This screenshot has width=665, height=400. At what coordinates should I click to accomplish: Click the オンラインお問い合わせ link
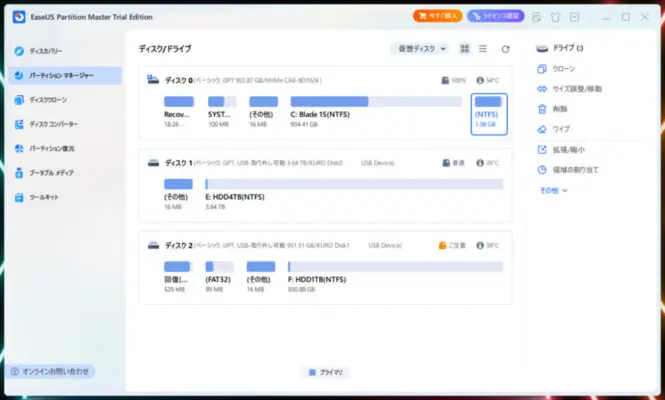(x=50, y=372)
